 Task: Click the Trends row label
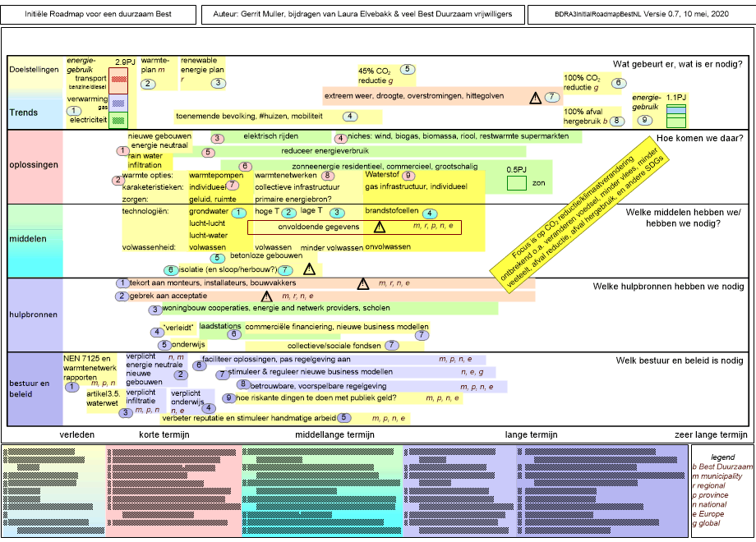(x=24, y=113)
